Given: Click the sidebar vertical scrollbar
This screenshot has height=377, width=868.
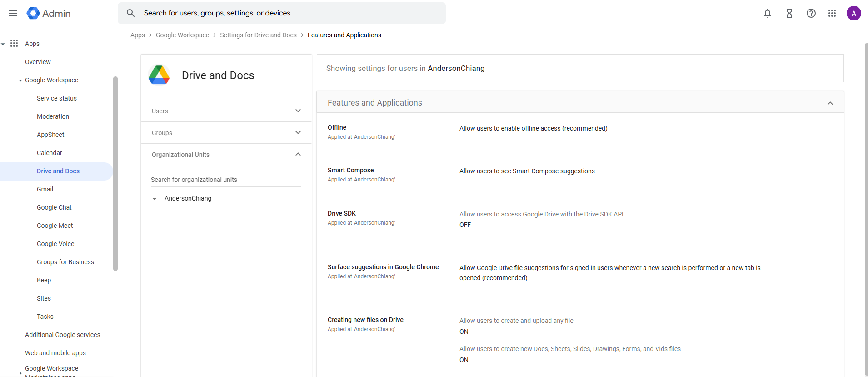Looking at the screenshot, I should (x=115, y=174).
